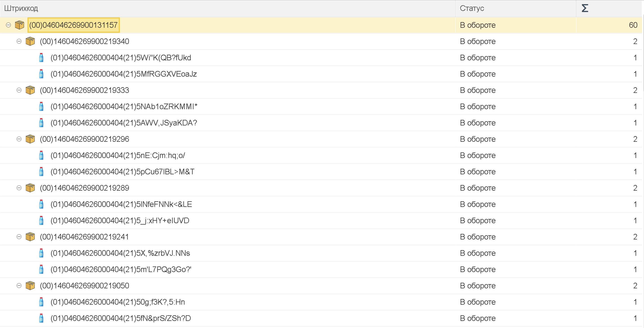Click bottle icon of code 5NAb1oZRKMMI*
This screenshot has width=644, height=328.
coord(41,106)
